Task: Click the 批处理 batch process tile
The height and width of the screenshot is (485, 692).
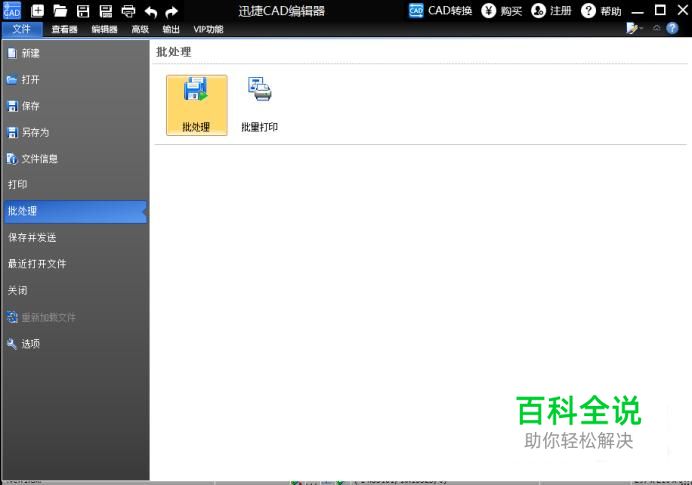Action: [x=197, y=105]
